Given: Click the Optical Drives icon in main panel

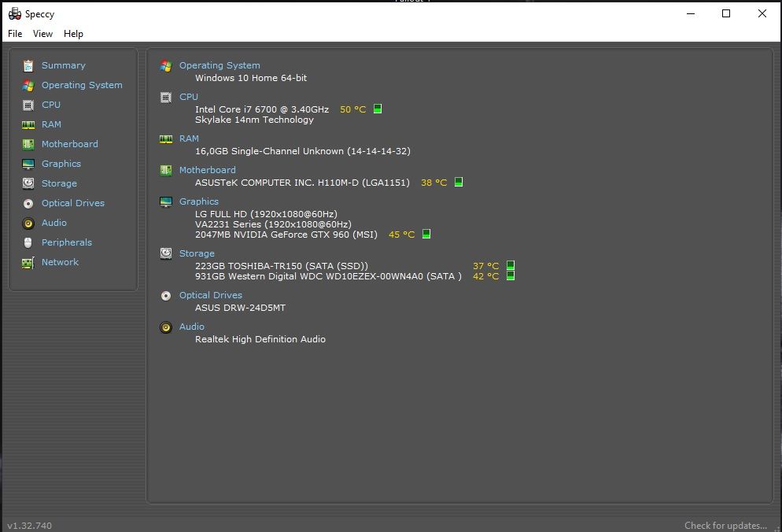Looking at the screenshot, I should 166,295.
